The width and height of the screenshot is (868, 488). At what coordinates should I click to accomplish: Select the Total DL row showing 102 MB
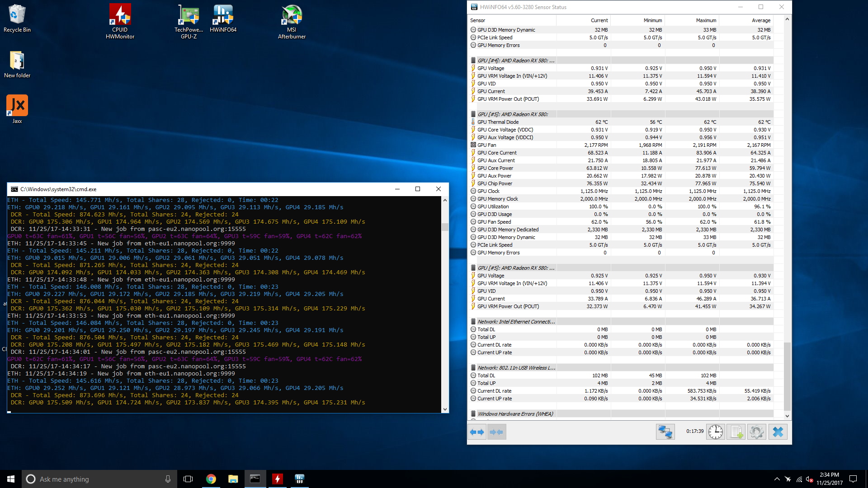click(620, 375)
